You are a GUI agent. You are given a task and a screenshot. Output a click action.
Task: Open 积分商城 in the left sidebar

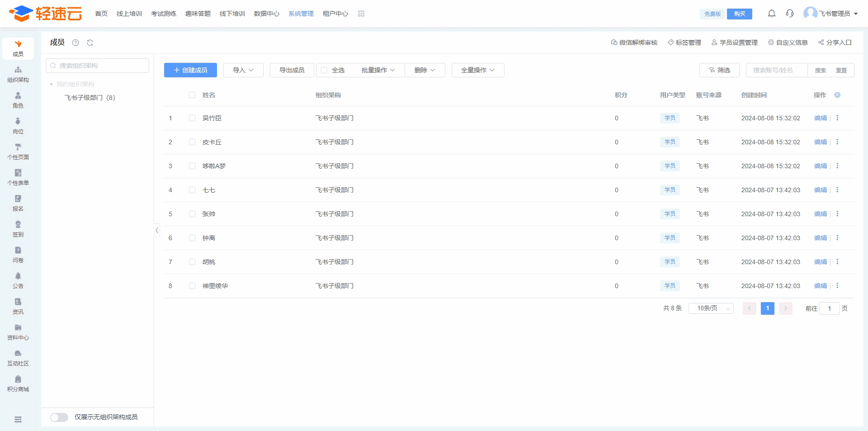18,384
